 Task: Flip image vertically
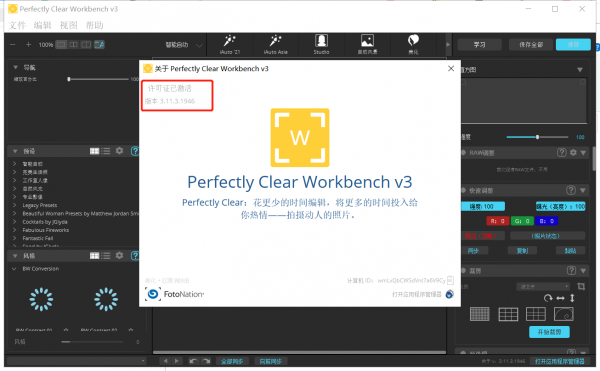coord(572,298)
